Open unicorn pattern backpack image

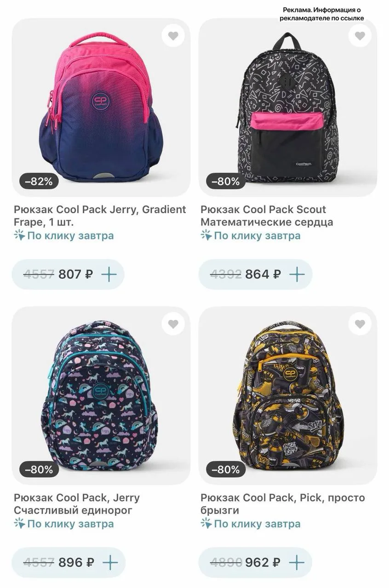[101, 396]
